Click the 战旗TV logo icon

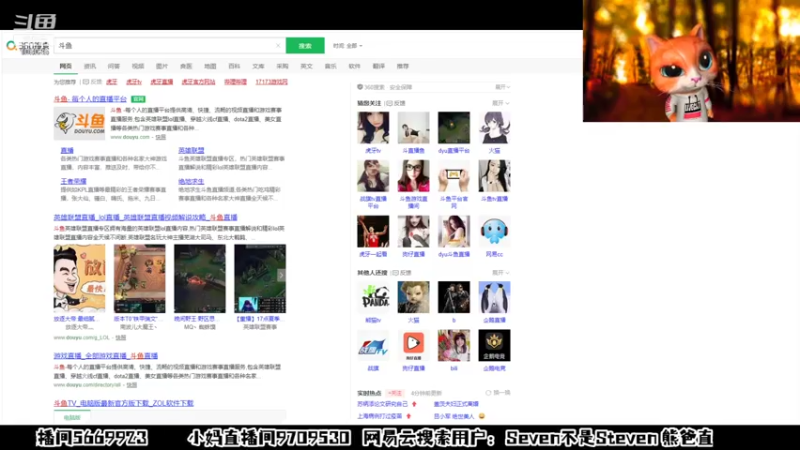click(373, 345)
